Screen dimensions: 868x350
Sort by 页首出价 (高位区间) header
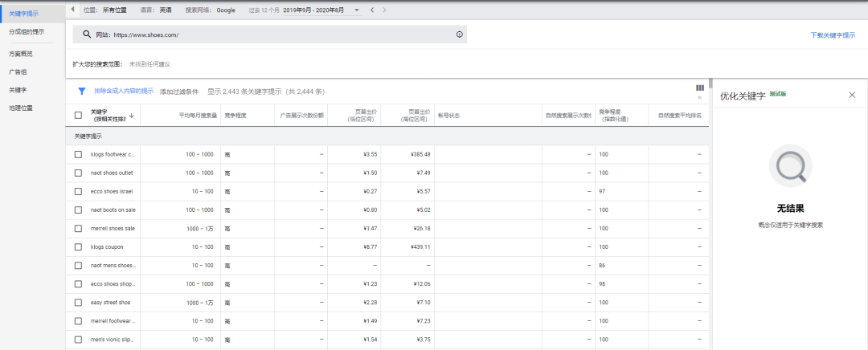point(416,115)
